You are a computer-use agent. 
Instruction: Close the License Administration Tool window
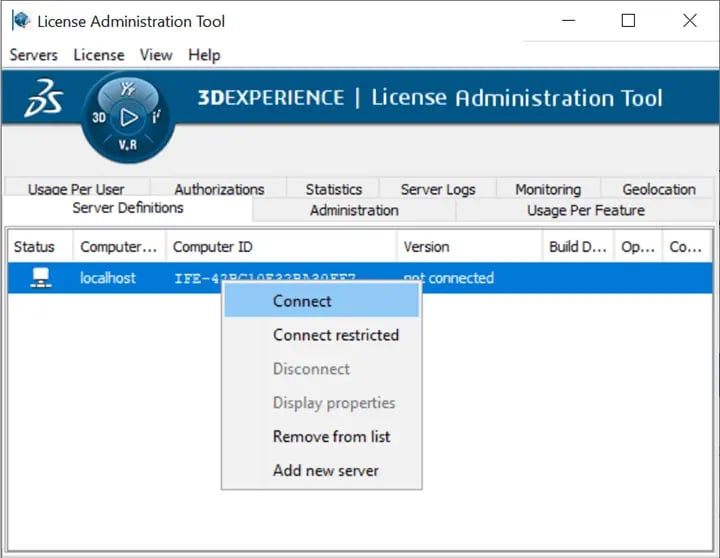tap(690, 21)
